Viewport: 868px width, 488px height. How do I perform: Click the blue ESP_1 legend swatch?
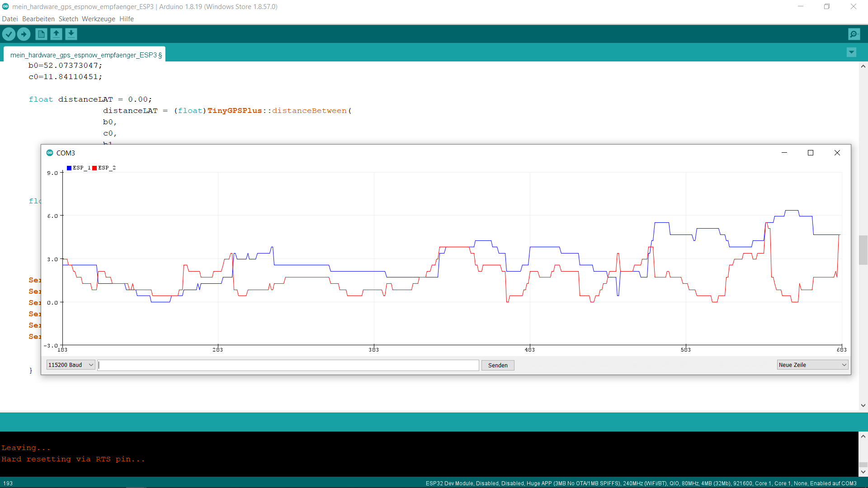69,168
